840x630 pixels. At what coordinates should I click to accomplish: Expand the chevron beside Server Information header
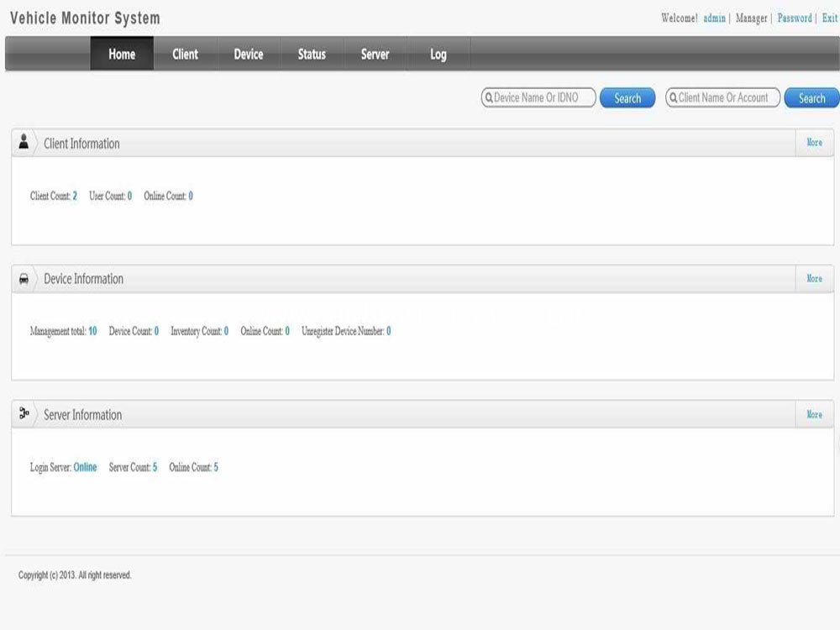(37, 414)
